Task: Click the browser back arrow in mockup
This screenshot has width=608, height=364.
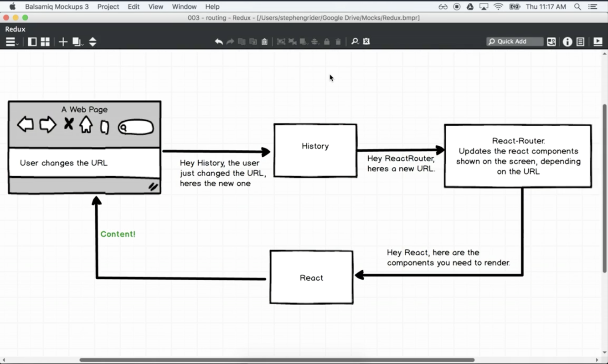Action: 26,124
